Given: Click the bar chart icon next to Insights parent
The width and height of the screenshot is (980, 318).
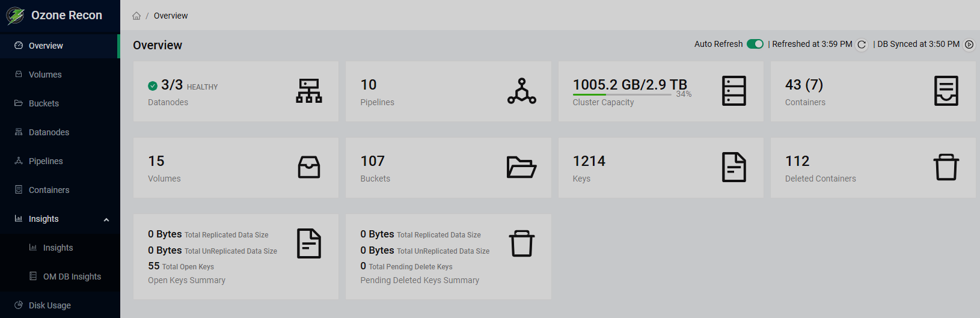Looking at the screenshot, I should (x=19, y=218).
